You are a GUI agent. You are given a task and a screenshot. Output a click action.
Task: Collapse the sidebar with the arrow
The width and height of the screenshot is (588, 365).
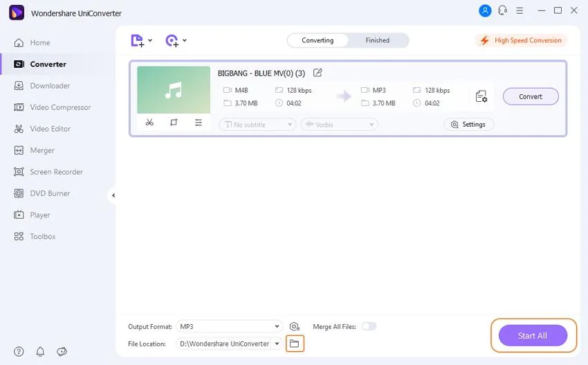tap(113, 195)
